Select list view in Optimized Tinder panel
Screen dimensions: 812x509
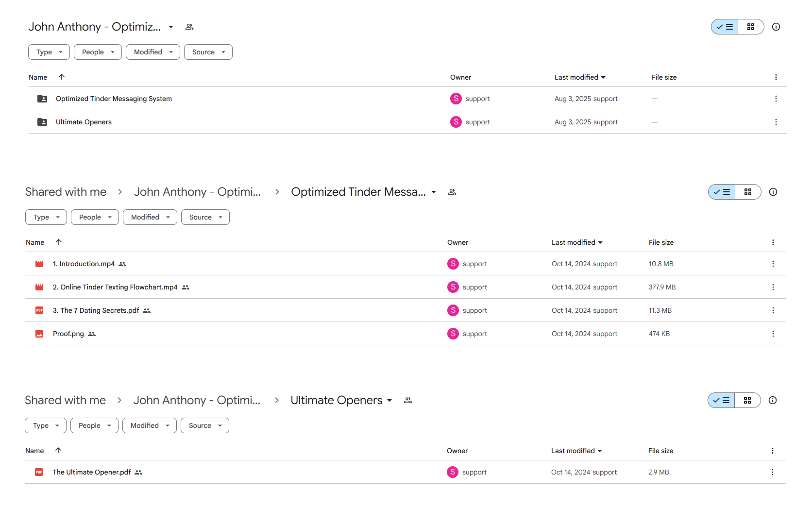(x=722, y=192)
